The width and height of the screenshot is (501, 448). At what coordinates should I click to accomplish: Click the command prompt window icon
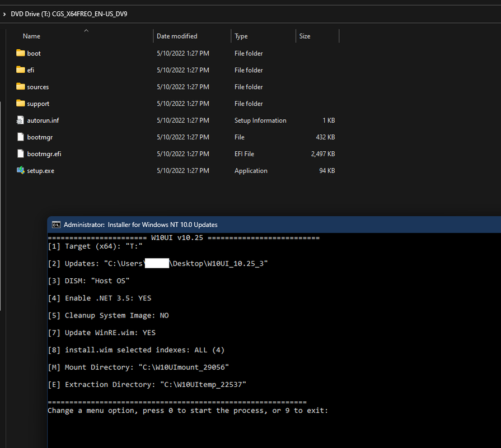click(x=56, y=225)
